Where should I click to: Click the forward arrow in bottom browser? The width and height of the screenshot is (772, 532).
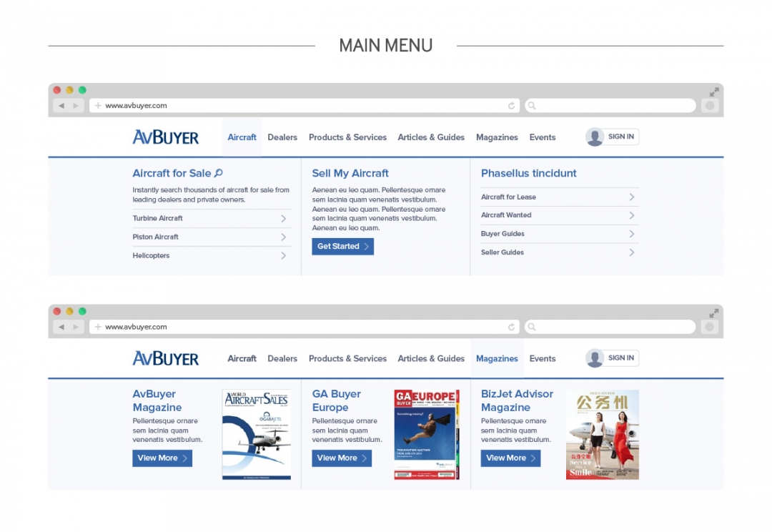pos(75,327)
